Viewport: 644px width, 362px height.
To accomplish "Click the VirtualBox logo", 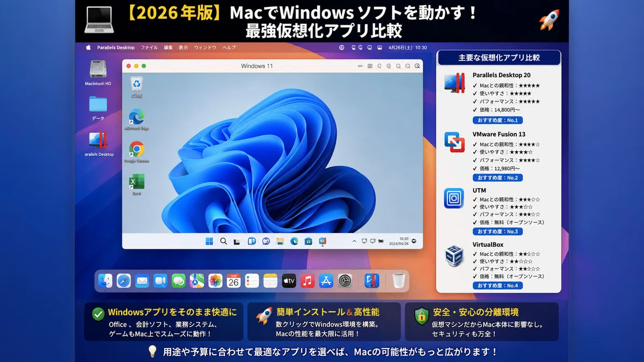I will pos(454,256).
